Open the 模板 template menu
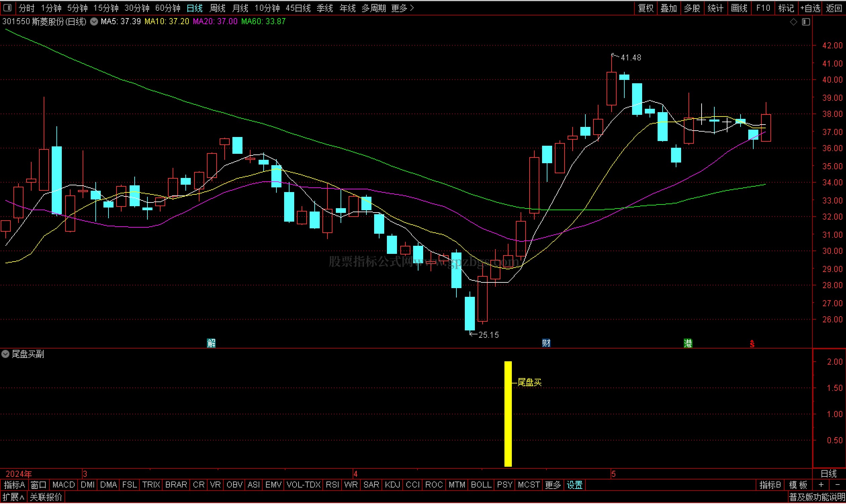Screen dimensions: 846x504 pyautogui.click(x=798, y=485)
